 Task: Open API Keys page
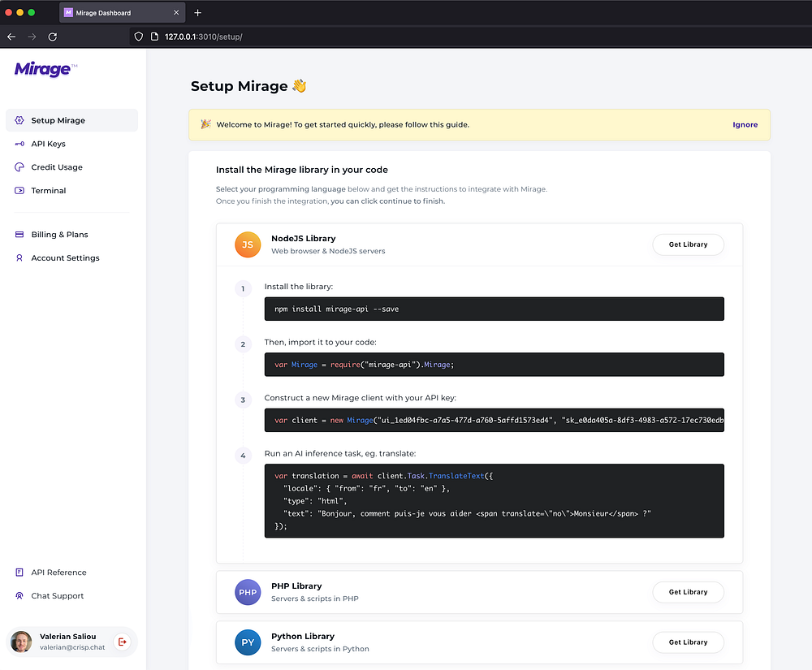click(x=72, y=144)
